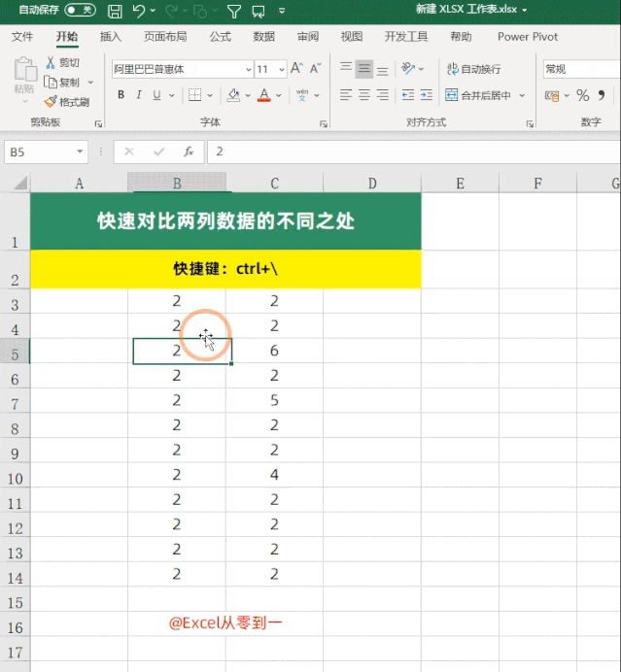Click the phonetic guide (wén) icon

pos(302,95)
